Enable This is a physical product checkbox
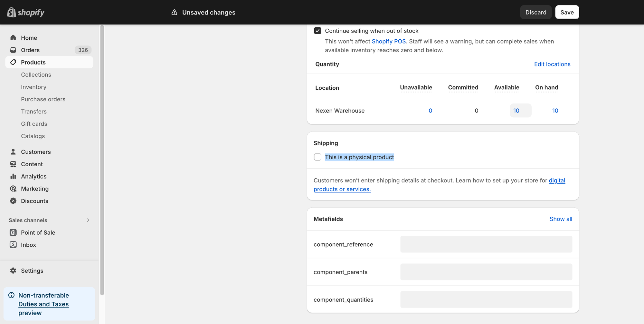The image size is (644, 324). pos(317,157)
